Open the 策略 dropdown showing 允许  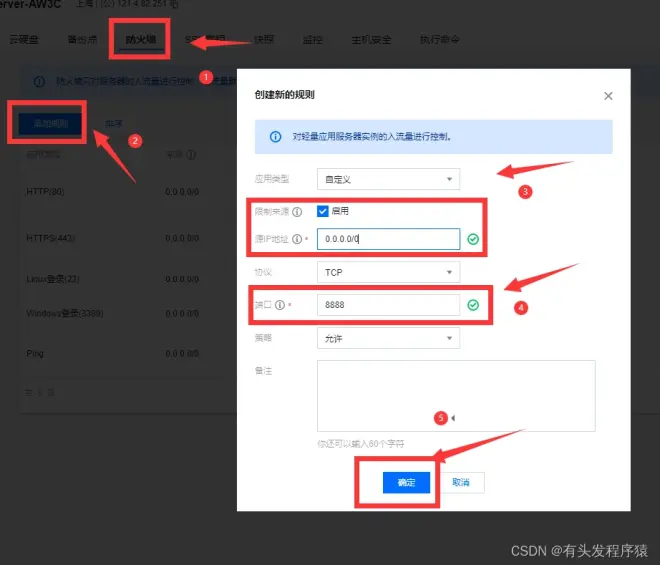pyautogui.click(x=388, y=338)
